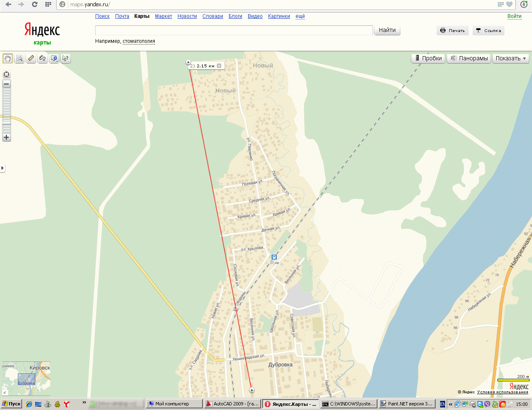The image size is (532, 410).
Task: Expand the left side panel arrow
Action: coord(2,168)
